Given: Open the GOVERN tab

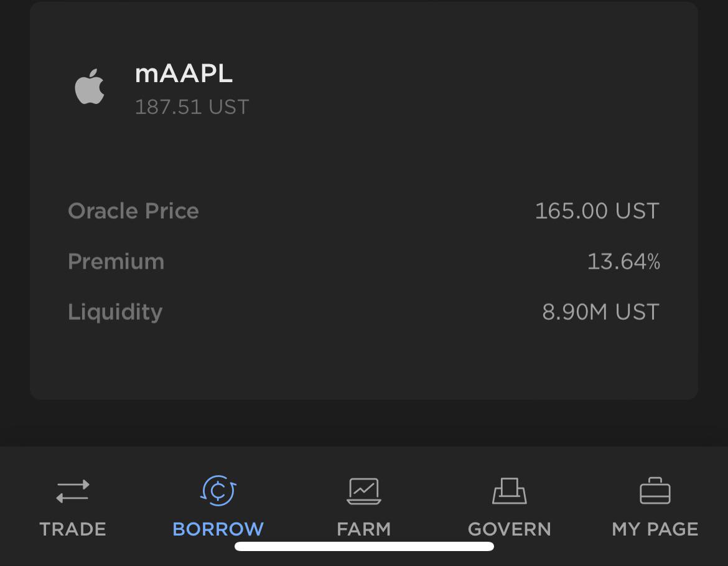Looking at the screenshot, I should tap(509, 529).
